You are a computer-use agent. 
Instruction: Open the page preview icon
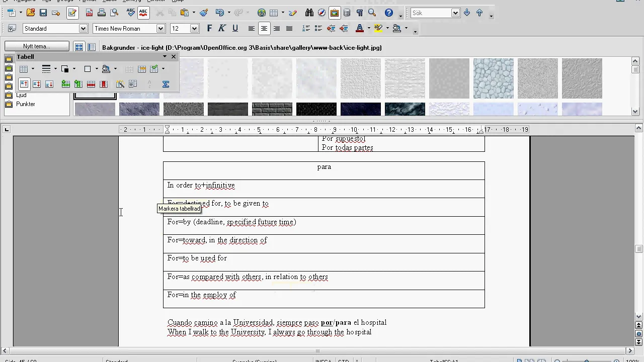pyautogui.click(x=114, y=13)
